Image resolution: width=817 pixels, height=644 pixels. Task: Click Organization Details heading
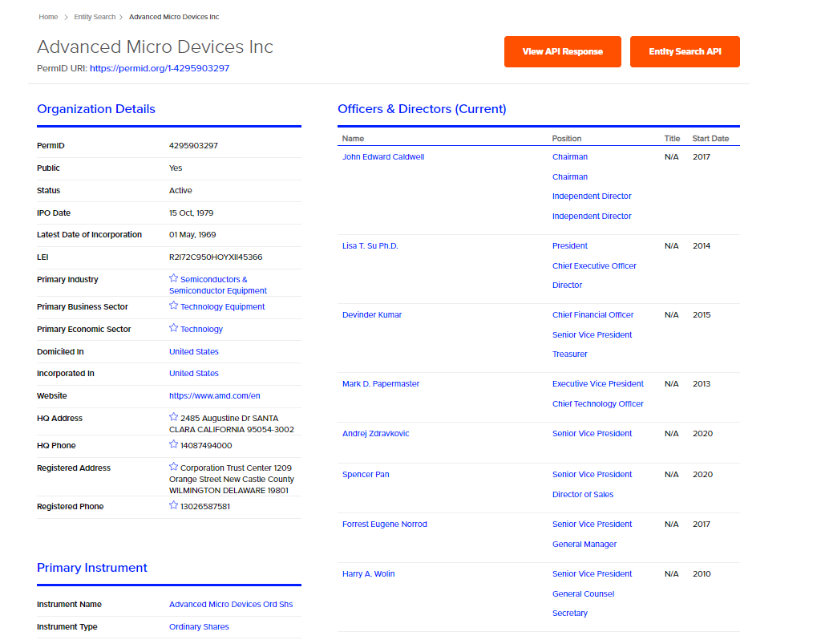[96, 109]
